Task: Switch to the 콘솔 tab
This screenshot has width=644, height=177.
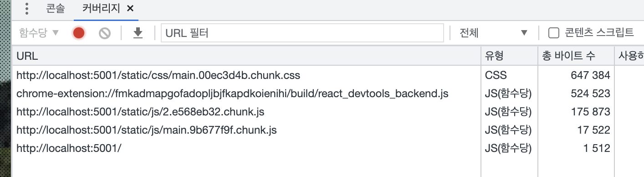Action: point(56,9)
